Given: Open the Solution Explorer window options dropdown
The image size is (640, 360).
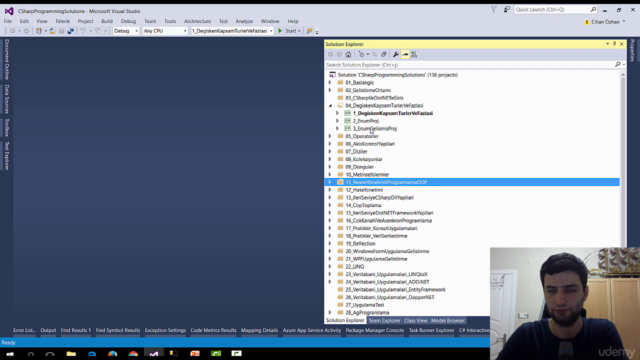Looking at the screenshot, I should click(607, 44).
